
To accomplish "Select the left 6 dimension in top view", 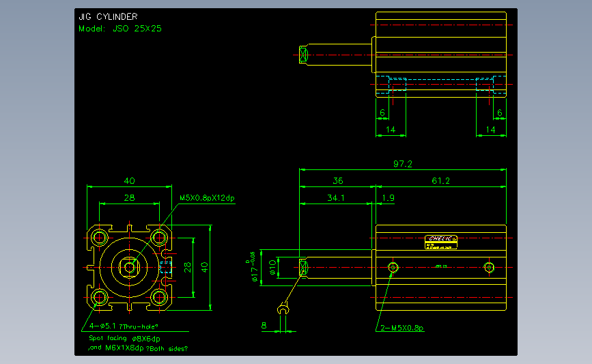I will tap(382, 113).
